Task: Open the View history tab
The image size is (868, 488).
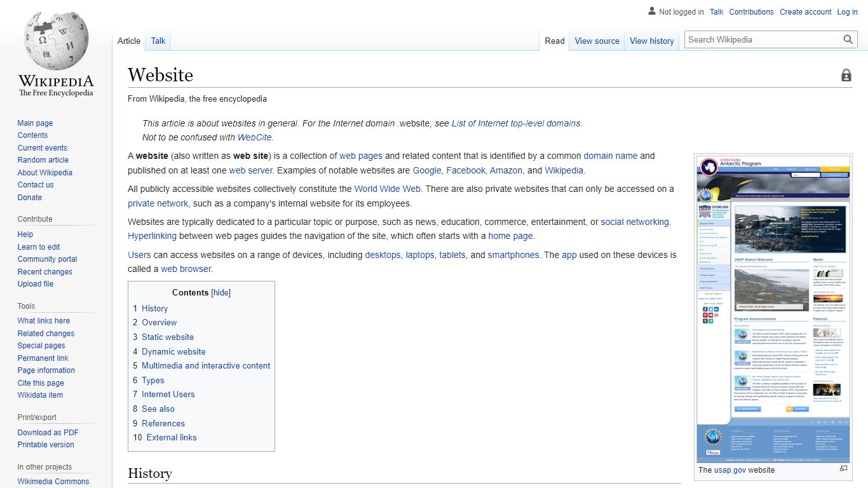Action: coord(652,41)
